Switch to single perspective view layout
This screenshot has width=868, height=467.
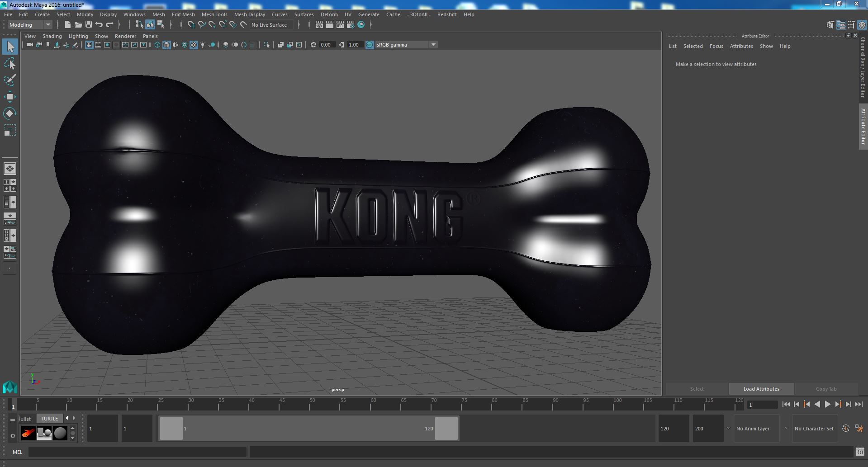coord(10,169)
